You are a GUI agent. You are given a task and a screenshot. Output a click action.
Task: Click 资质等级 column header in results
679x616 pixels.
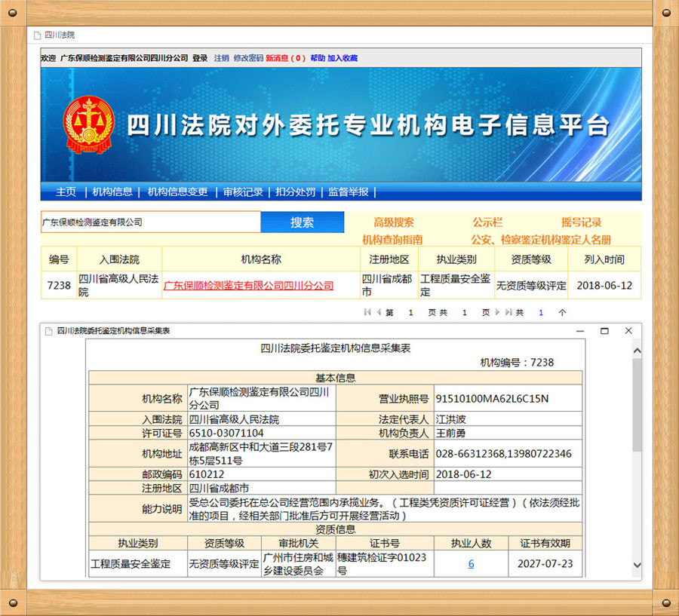point(531,259)
